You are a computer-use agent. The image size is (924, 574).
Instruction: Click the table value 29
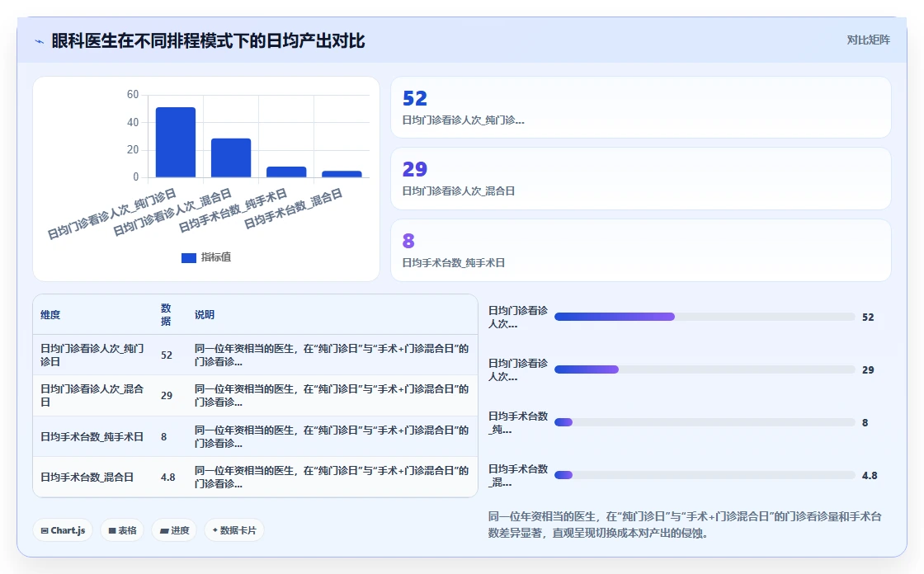click(x=167, y=395)
